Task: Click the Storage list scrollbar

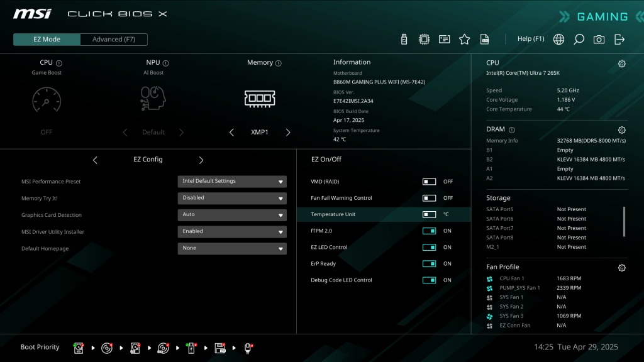Action: (x=624, y=222)
